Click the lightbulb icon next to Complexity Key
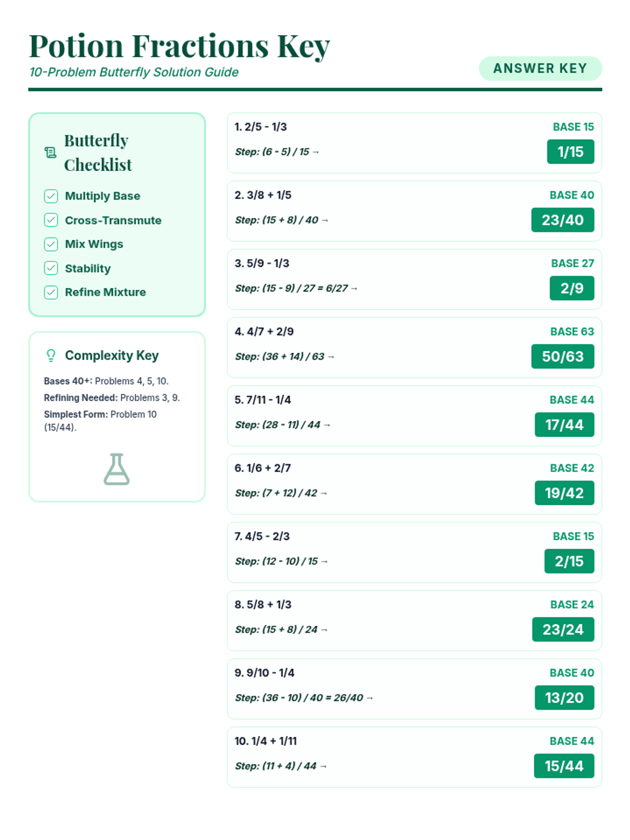The width and height of the screenshot is (630, 840). (51, 355)
